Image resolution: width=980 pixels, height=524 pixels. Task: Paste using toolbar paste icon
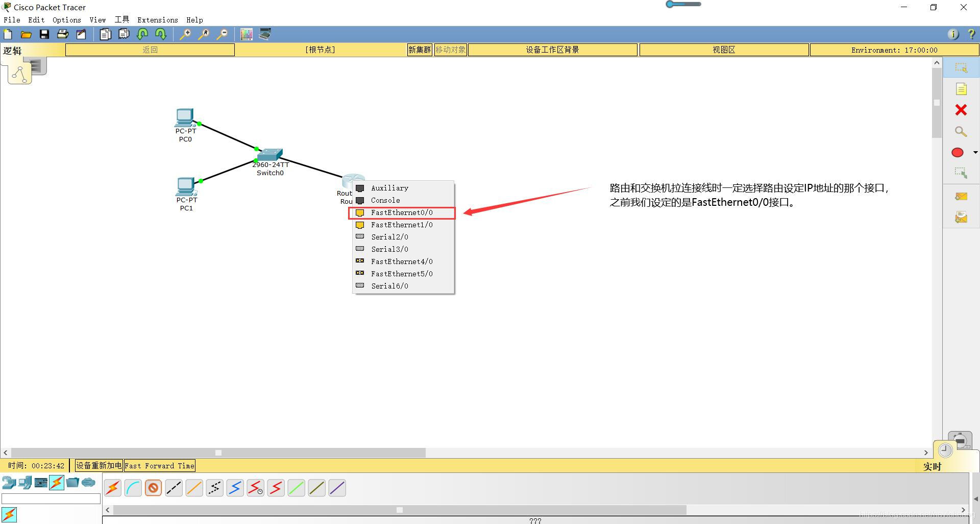124,34
